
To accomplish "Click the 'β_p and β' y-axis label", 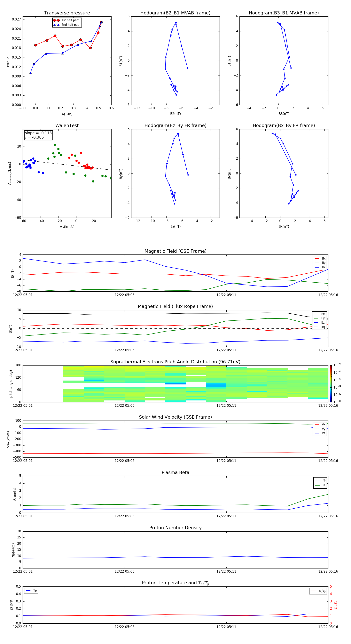I will (14, 494).
